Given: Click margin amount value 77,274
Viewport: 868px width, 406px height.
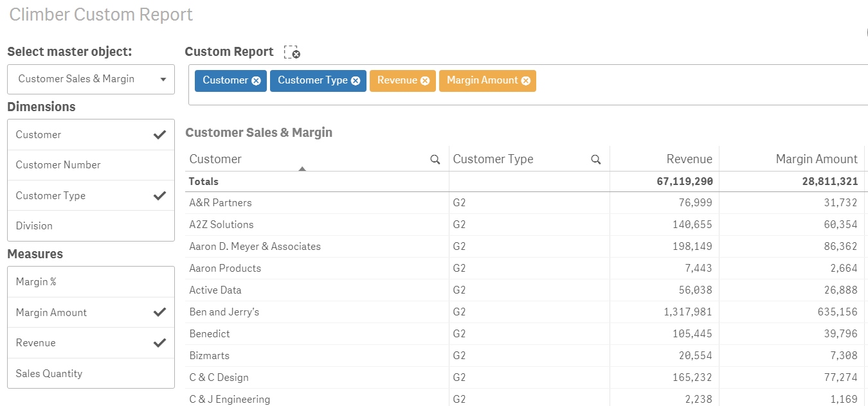Looking at the screenshot, I should [841, 378].
